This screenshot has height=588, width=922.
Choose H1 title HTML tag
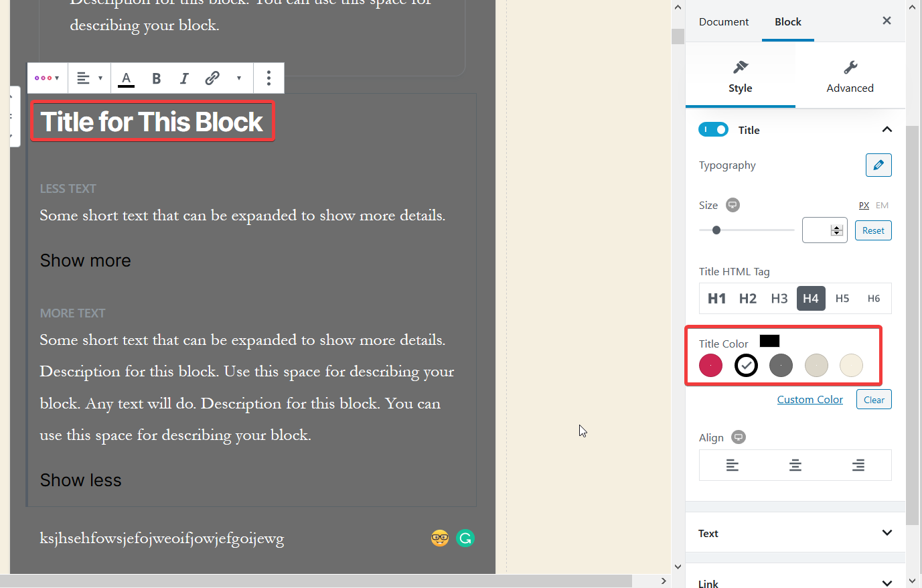coord(716,299)
